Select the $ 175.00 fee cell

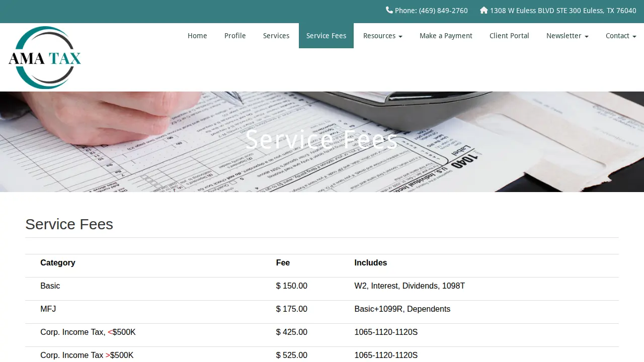point(292,309)
